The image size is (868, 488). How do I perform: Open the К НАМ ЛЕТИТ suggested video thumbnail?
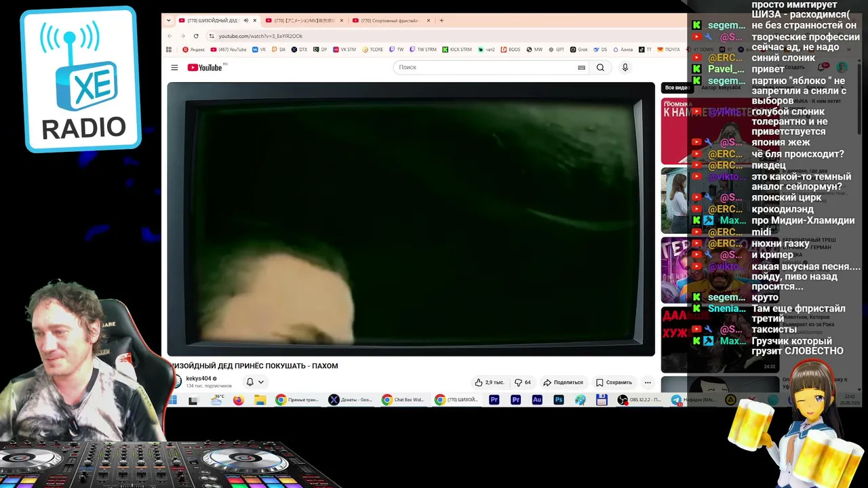pyautogui.click(x=719, y=131)
